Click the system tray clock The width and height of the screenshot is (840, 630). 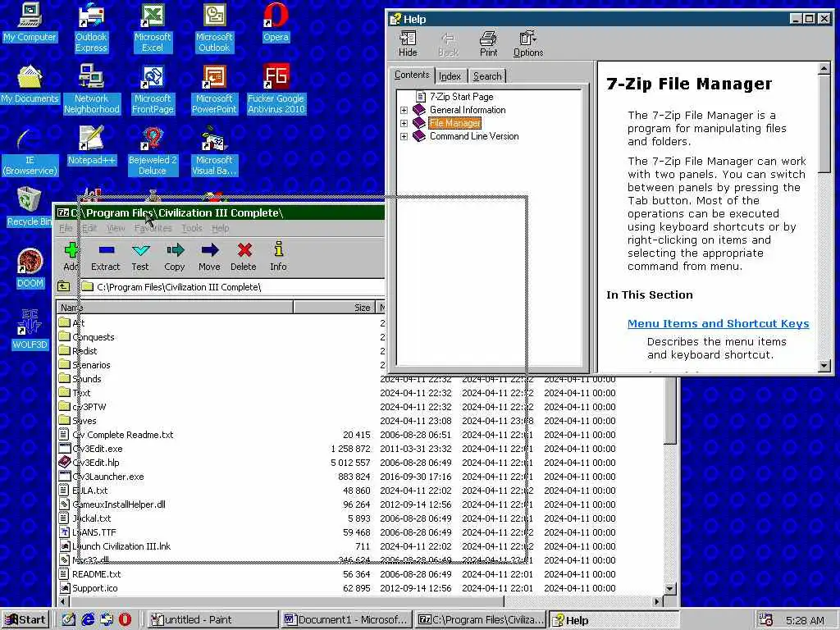[805, 620]
